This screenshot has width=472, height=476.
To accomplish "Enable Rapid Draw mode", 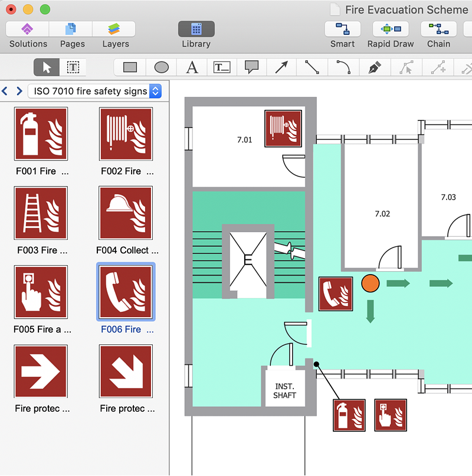I will pyautogui.click(x=390, y=29).
